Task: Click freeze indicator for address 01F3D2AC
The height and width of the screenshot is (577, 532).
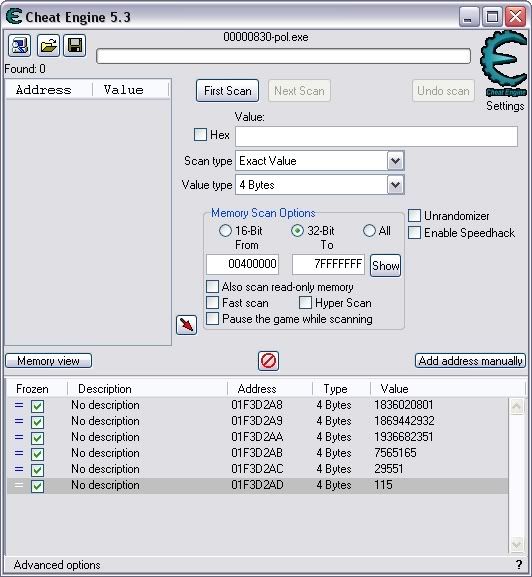Action: [x=19, y=469]
